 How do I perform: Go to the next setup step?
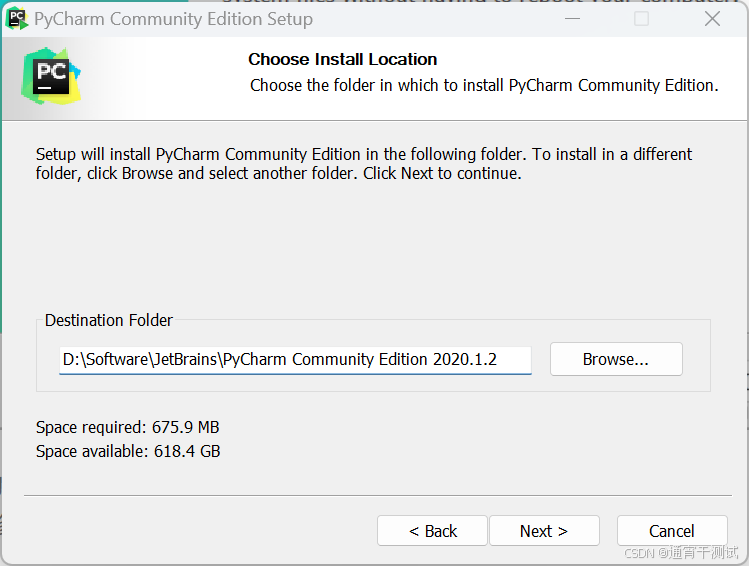[x=544, y=531]
